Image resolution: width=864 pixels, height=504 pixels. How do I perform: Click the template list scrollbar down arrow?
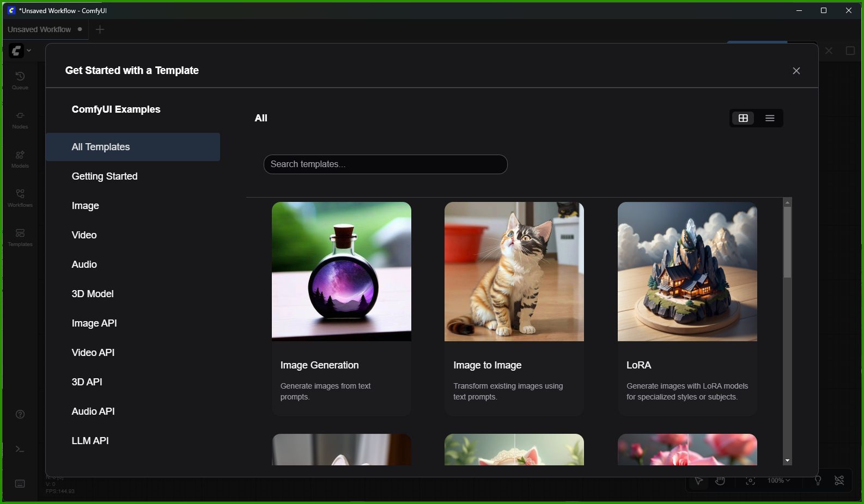pyautogui.click(x=787, y=460)
